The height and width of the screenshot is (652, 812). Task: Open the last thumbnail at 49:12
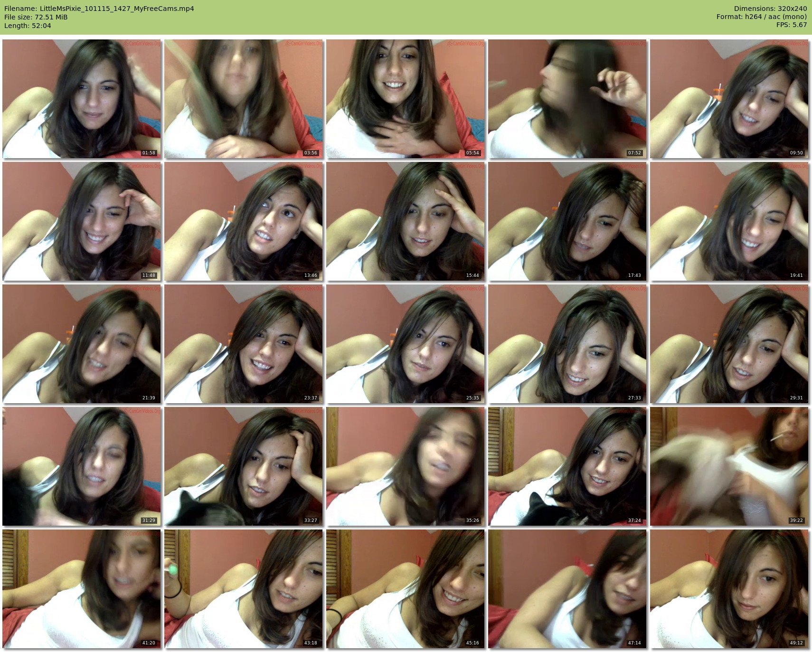[729, 589]
